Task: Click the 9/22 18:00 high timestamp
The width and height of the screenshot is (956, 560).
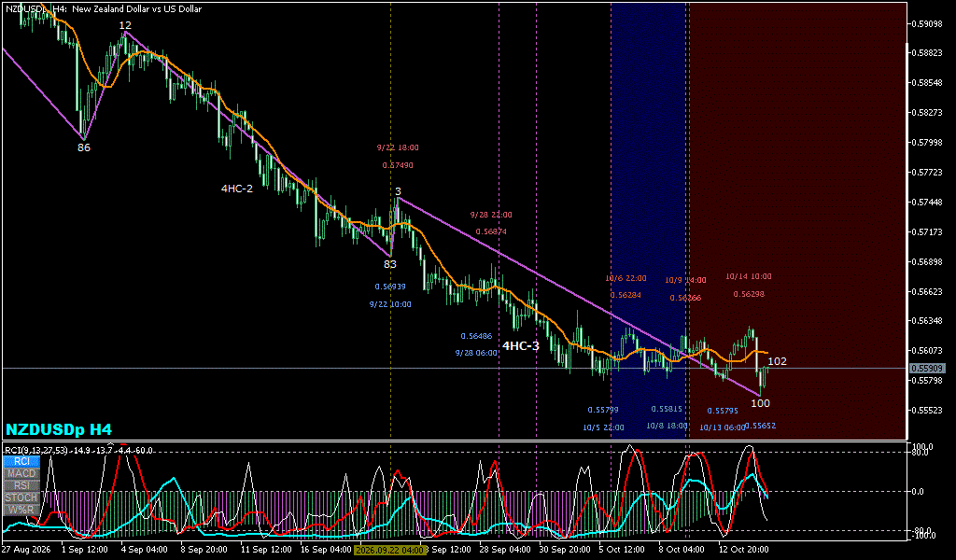Action: [x=398, y=147]
